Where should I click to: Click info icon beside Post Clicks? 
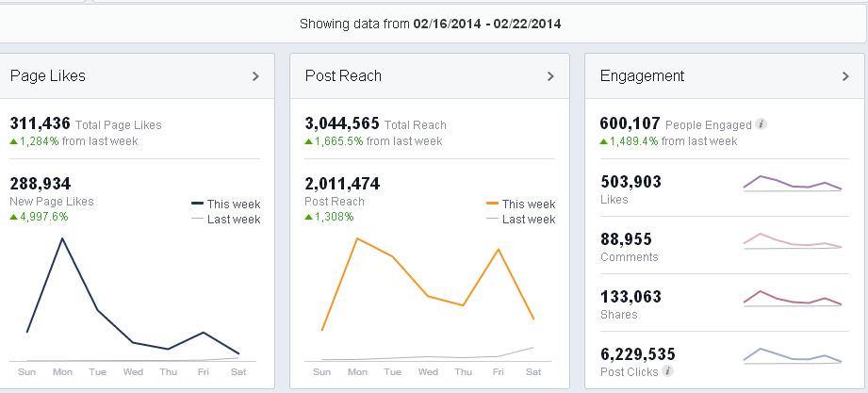pyautogui.click(x=668, y=371)
